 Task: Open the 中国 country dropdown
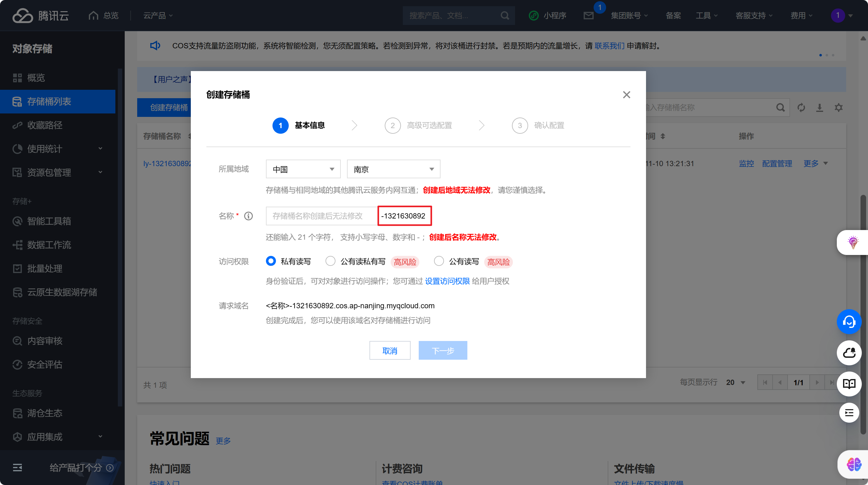coord(303,169)
